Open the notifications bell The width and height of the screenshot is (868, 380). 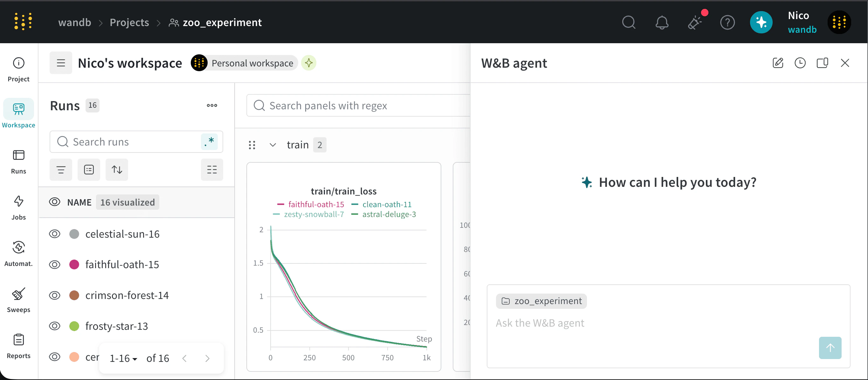click(662, 22)
